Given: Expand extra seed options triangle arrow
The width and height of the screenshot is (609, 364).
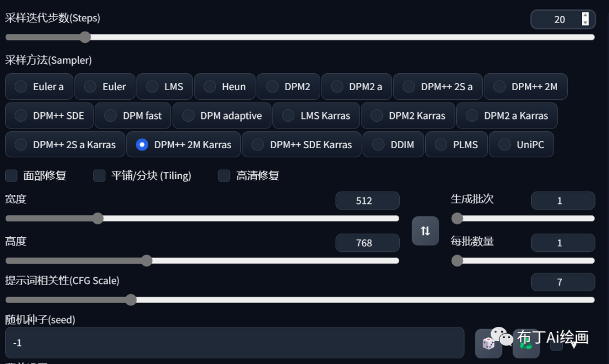Looking at the screenshot, I should [574, 344].
